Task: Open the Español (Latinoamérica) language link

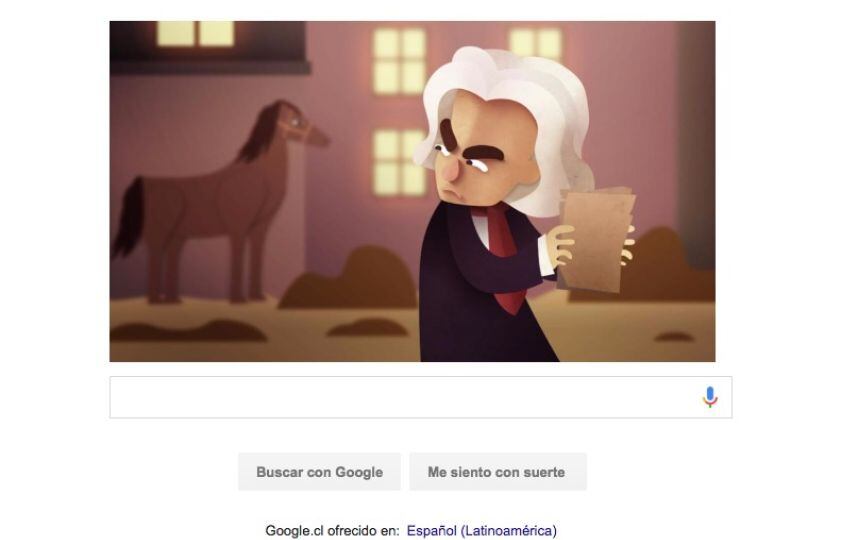Action: tap(482, 530)
